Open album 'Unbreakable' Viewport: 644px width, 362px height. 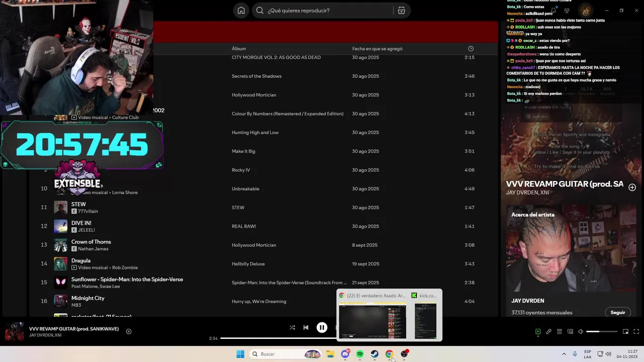(246, 189)
